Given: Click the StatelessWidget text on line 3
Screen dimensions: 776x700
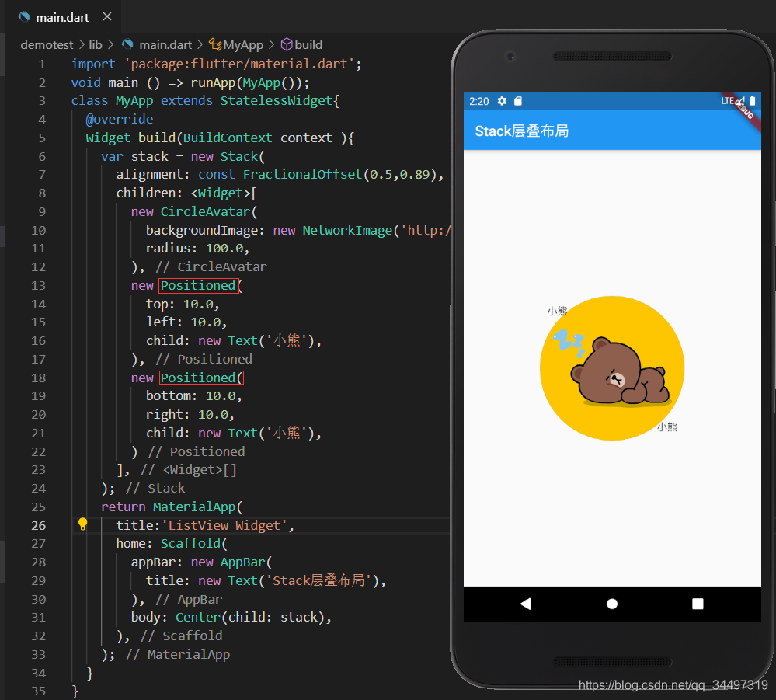Looking at the screenshot, I should (x=277, y=100).
